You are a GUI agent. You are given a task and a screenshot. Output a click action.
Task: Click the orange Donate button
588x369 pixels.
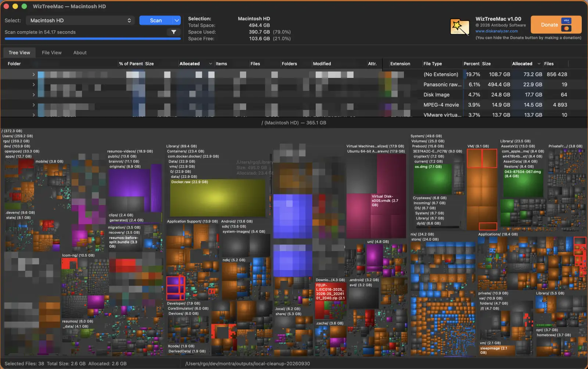pos(556,25)
